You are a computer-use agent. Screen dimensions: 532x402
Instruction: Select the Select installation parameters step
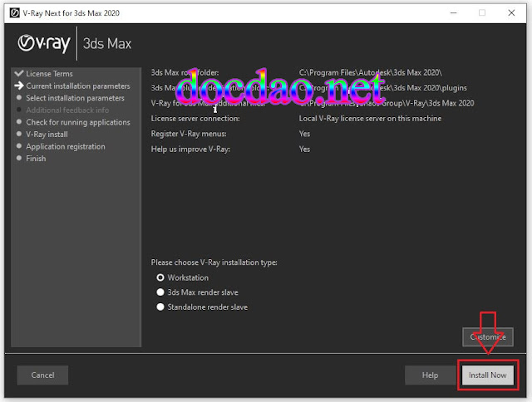click(x=75, y=98)
